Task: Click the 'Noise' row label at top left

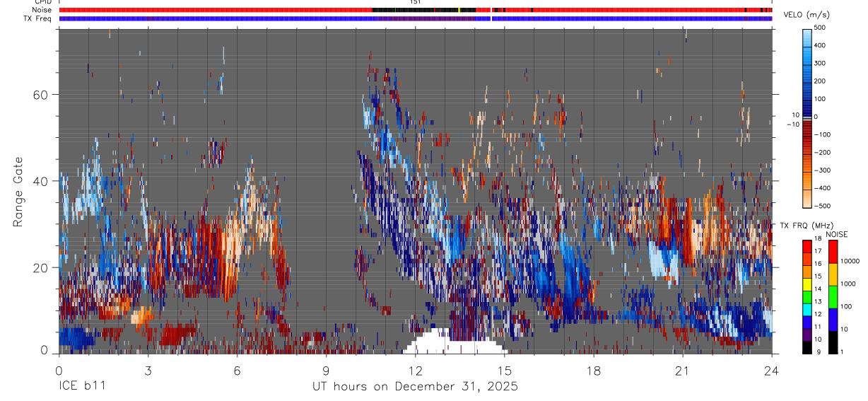Action: [42, 10]
